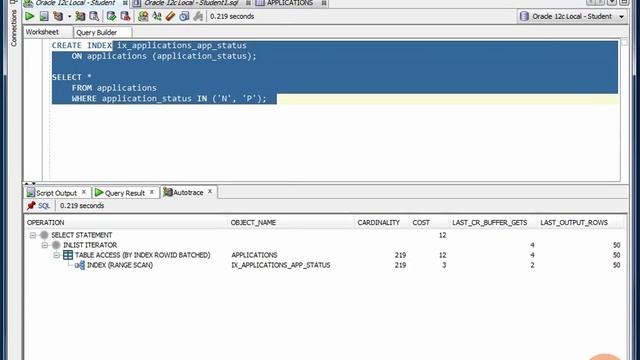Click the CREATE INDEX line in the worksheet
This screenshot has width=640, height=360.
(149, 45)
